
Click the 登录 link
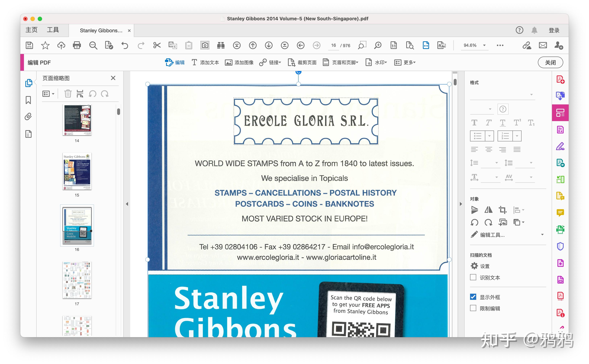[x=554, y=30]
